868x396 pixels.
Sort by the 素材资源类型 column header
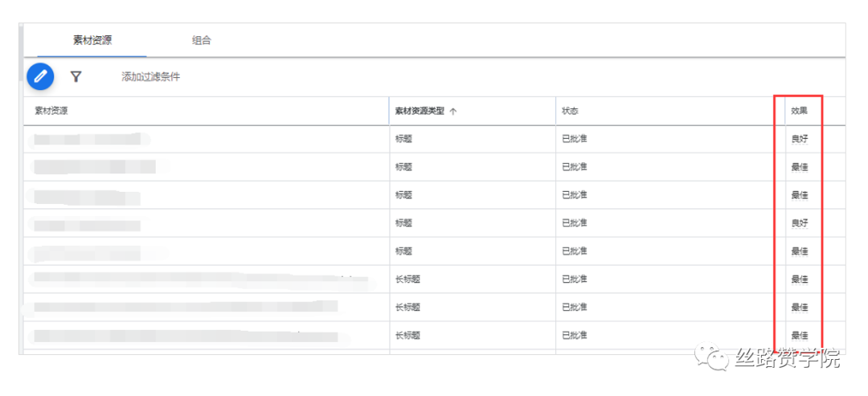420,111
